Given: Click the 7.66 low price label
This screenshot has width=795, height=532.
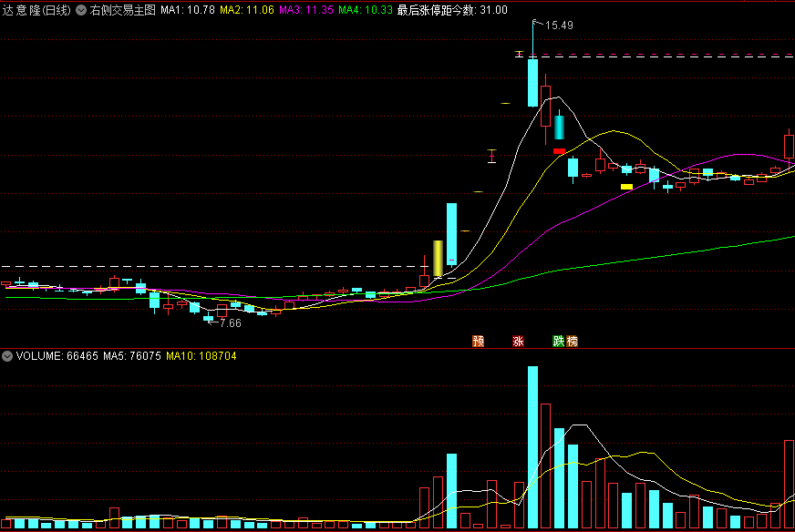Looking at the screenshot, I should point(231,323).
